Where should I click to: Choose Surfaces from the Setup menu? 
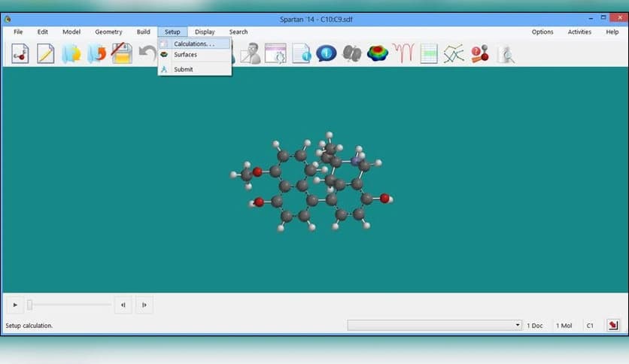click(195, 54)
